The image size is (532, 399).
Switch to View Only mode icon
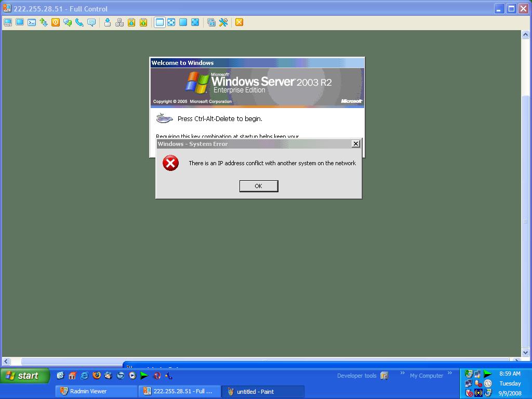20,22
